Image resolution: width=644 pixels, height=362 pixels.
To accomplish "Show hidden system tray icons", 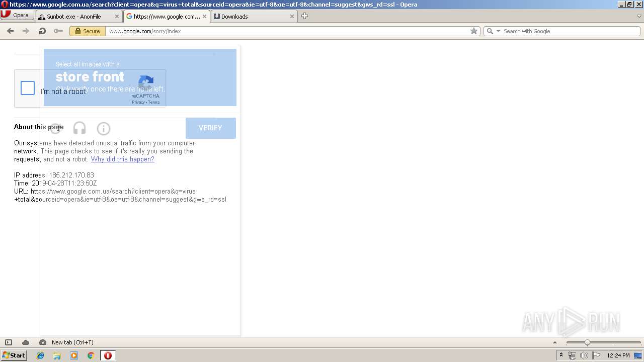I will coord(561,355).
